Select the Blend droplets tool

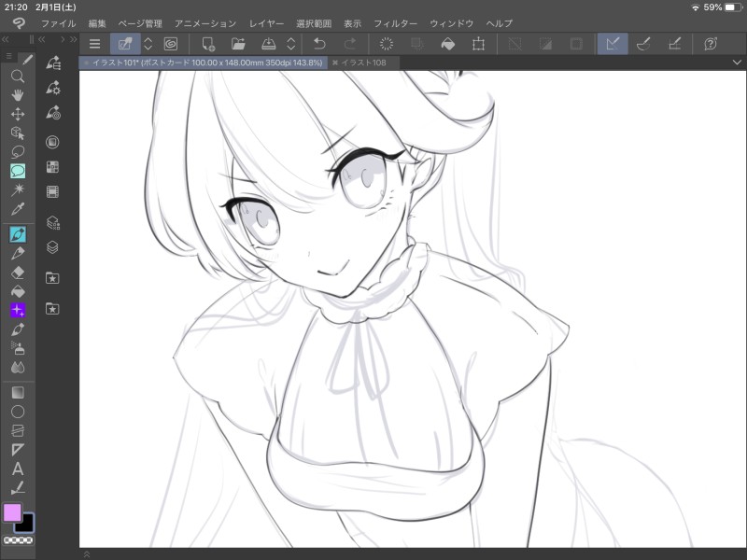tap(18, 367)
